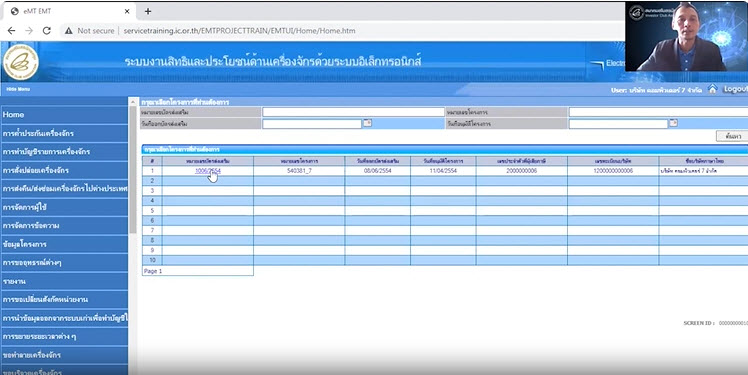748x375 pixels.
Task: Click the Not secure warning icon
Action: [x=69, y=31]
